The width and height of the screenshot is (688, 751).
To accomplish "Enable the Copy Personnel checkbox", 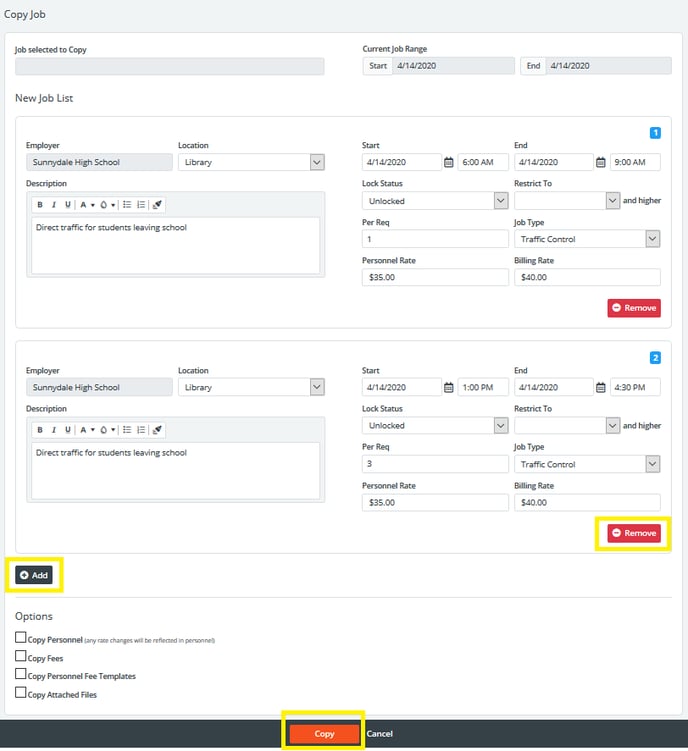I will coord(21,638).
